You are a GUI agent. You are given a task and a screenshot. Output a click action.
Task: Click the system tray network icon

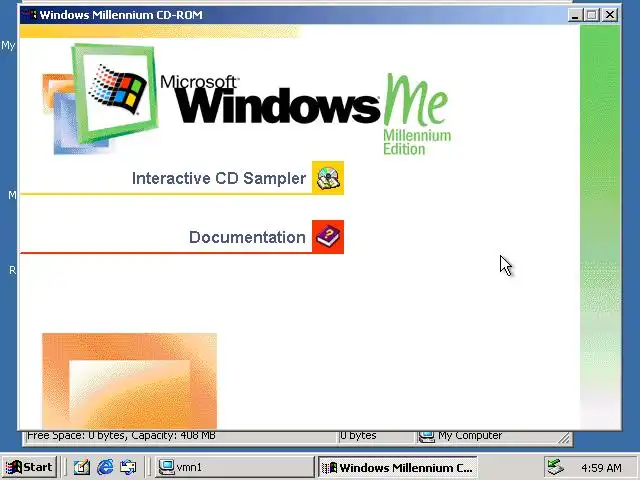click(x=556, y=467)
